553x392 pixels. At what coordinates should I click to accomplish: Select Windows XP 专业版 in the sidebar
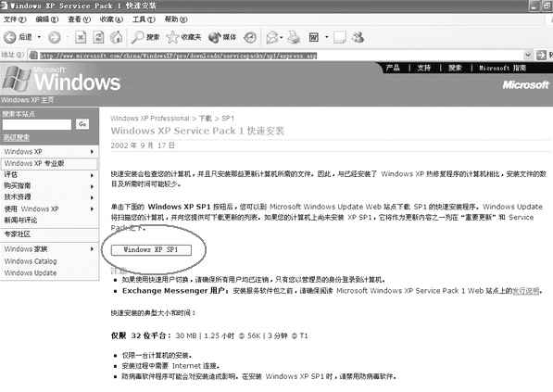[x=34, y=163]
